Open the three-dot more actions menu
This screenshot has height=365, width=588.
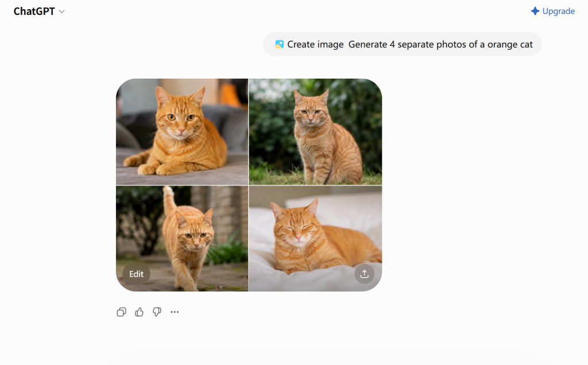click(x=175, y=312)
